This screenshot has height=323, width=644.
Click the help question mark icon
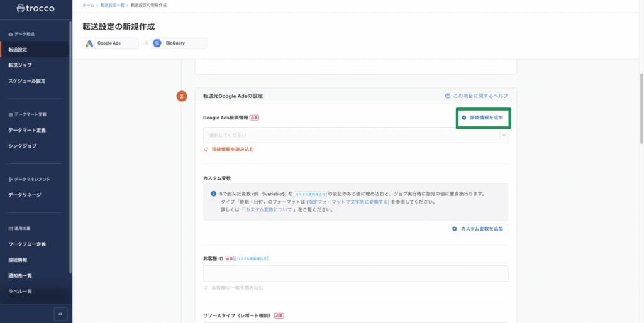point(448,96)
